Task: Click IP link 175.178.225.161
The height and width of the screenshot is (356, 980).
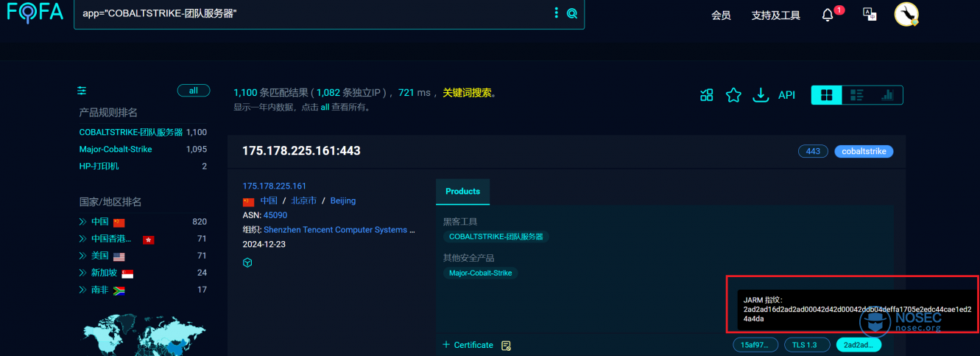Action: click(x=274, y=186)
